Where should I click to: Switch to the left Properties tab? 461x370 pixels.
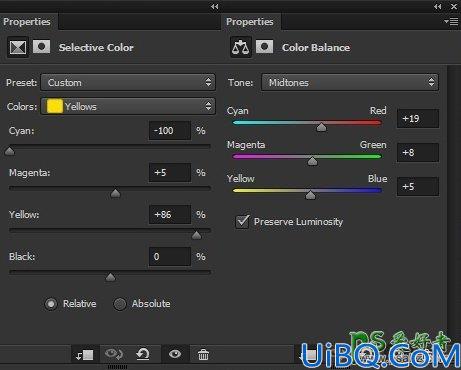pyautogui.click(x=27, y=22)
